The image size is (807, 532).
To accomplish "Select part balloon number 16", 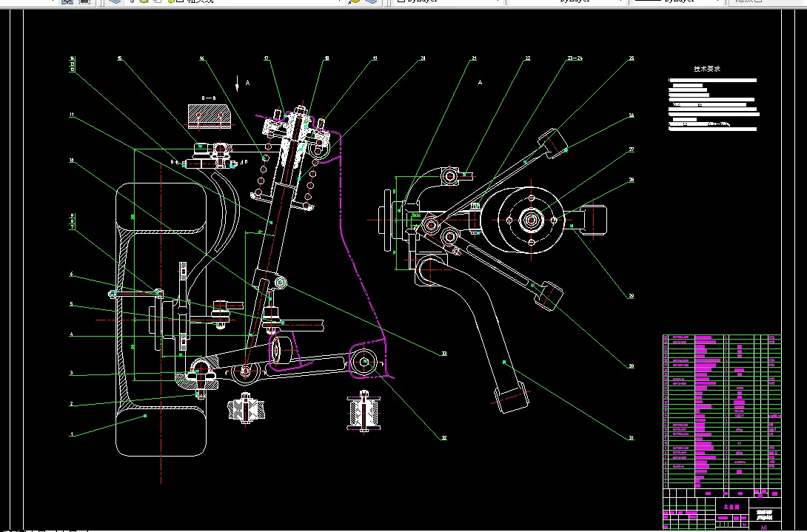I will 202,58.
